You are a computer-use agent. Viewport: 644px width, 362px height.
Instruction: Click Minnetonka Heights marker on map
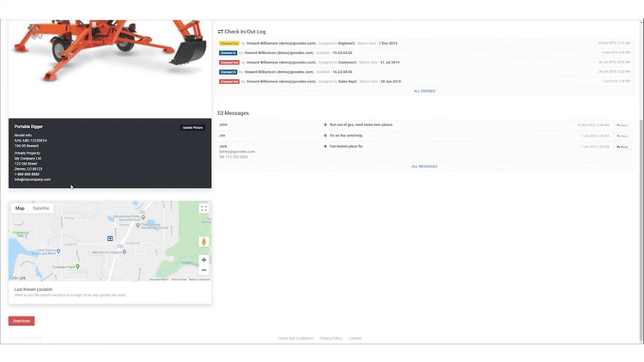click(125, 251)
